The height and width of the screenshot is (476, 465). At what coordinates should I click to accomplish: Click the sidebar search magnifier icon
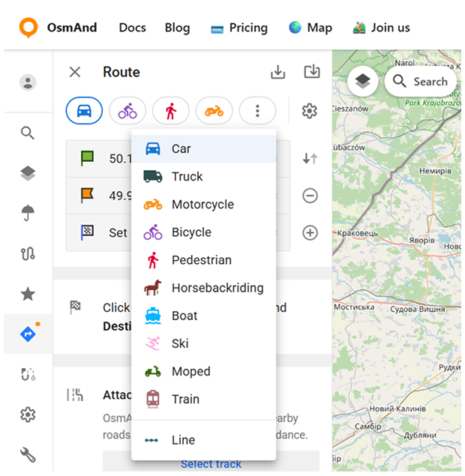(28, 133)
